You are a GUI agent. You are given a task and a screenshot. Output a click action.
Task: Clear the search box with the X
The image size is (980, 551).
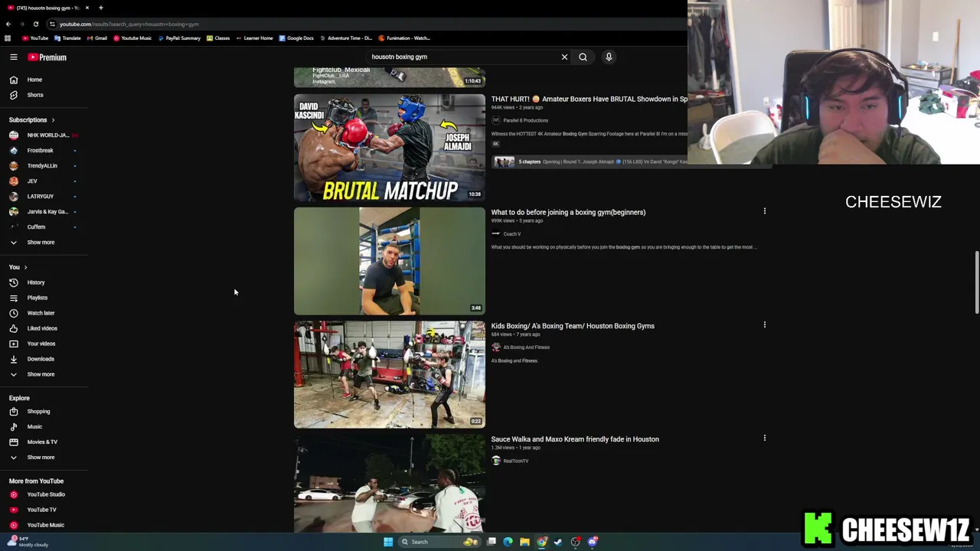click(x=564, y=57)
